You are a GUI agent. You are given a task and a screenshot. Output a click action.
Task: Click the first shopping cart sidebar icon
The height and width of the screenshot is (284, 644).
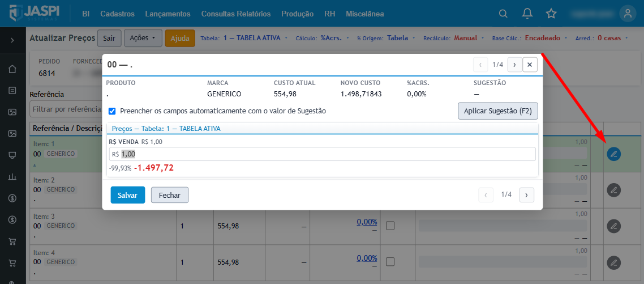[12, 241]
